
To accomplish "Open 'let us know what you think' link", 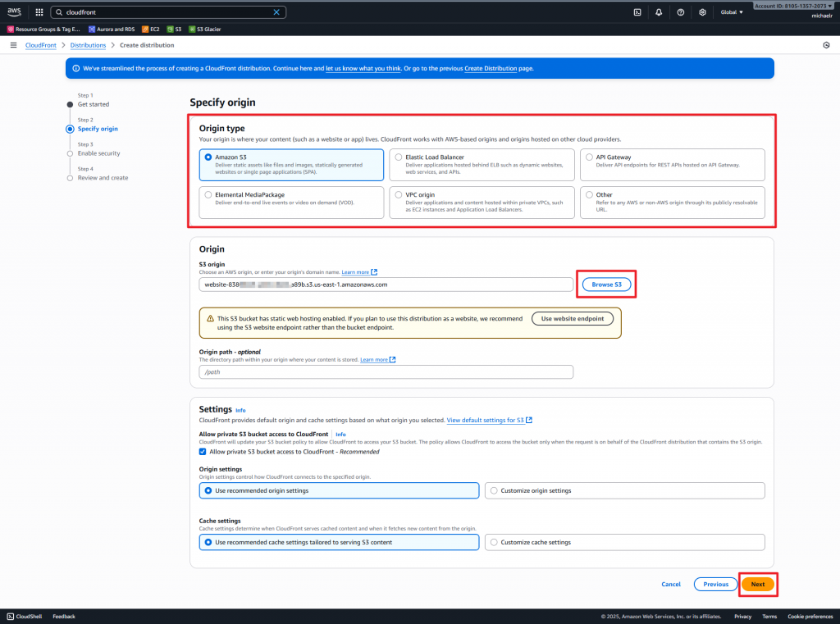I will [363, 68].
